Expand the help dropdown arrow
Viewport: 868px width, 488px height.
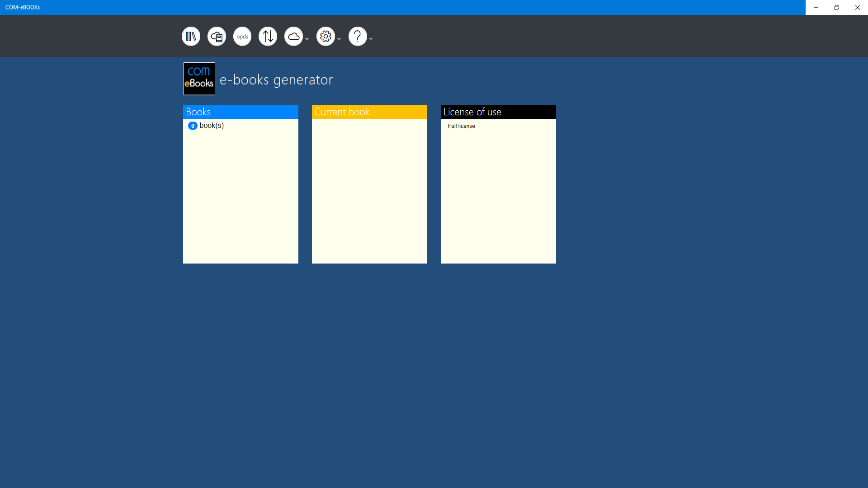(371, 39)
